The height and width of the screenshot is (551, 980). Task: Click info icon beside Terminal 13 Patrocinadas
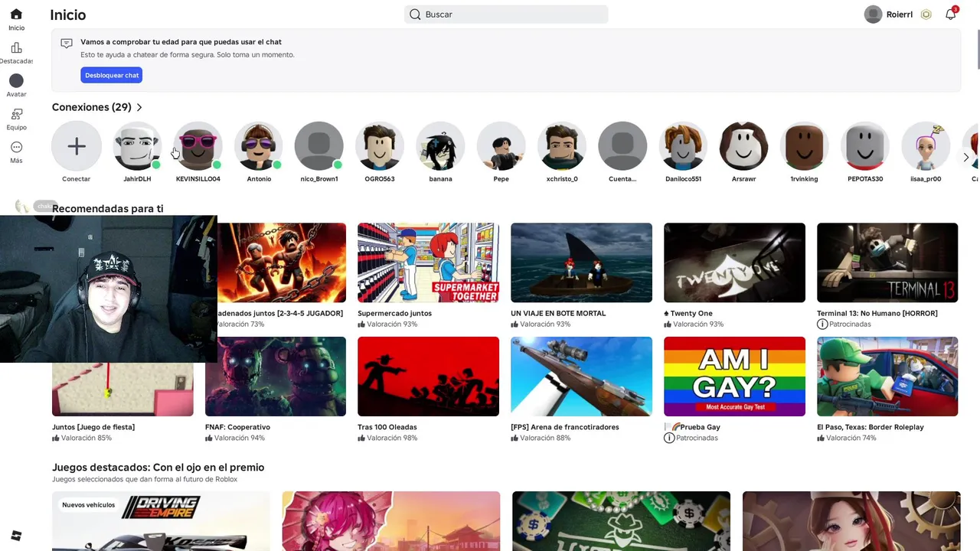[x=822, y=324]
